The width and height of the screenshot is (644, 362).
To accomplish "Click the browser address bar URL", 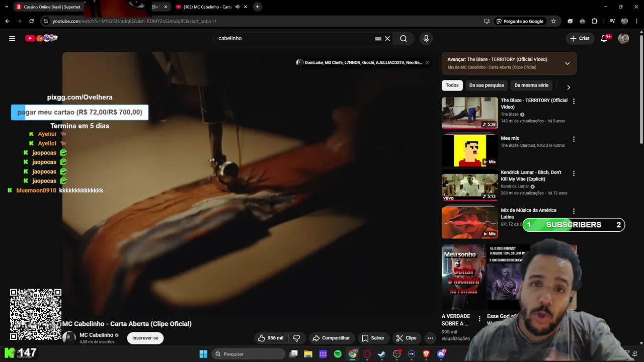I will point(134,21).
